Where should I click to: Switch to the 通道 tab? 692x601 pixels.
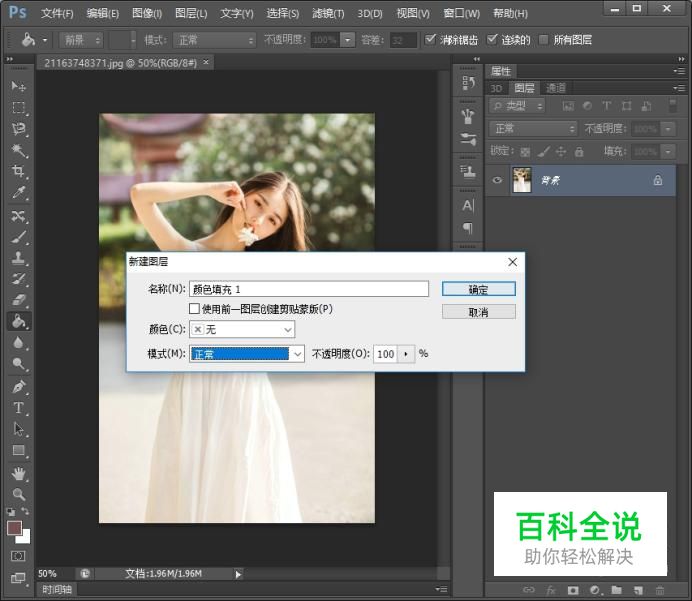[x=556, y=88]
